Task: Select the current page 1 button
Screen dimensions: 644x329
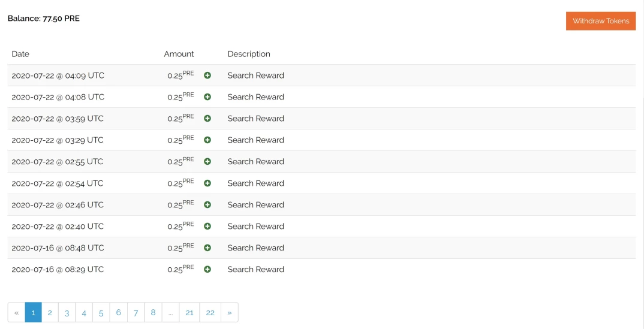Action: click(33, 313)
